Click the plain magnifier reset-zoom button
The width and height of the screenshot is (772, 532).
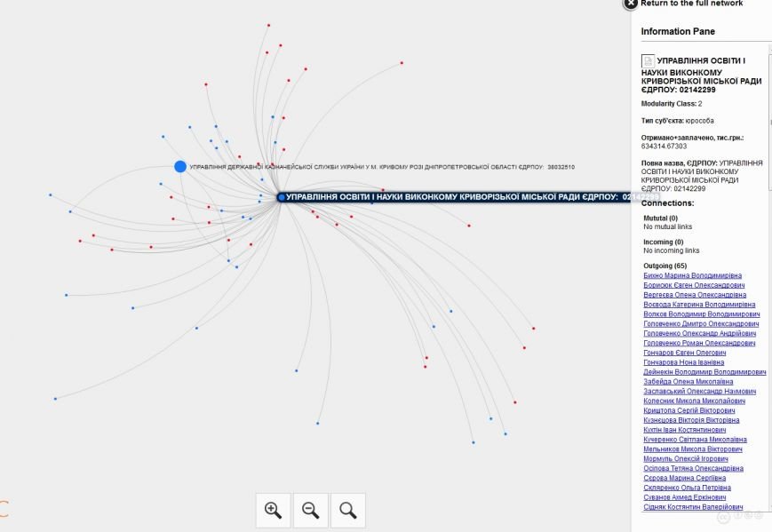click(x=348, y=511)
